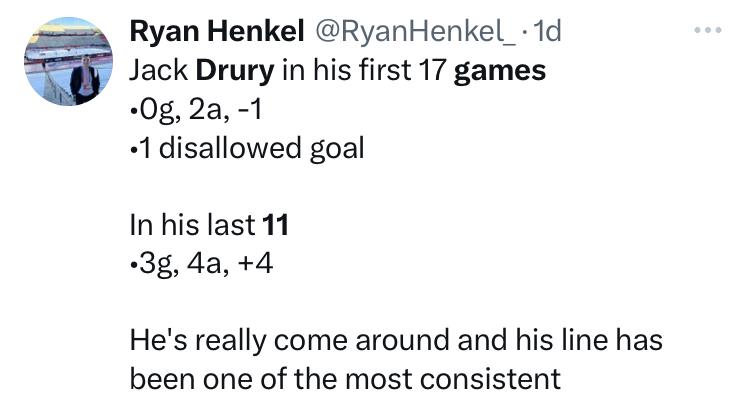Click the +4 plus-minus value
The image size is (750, 413).
(255, 264)
